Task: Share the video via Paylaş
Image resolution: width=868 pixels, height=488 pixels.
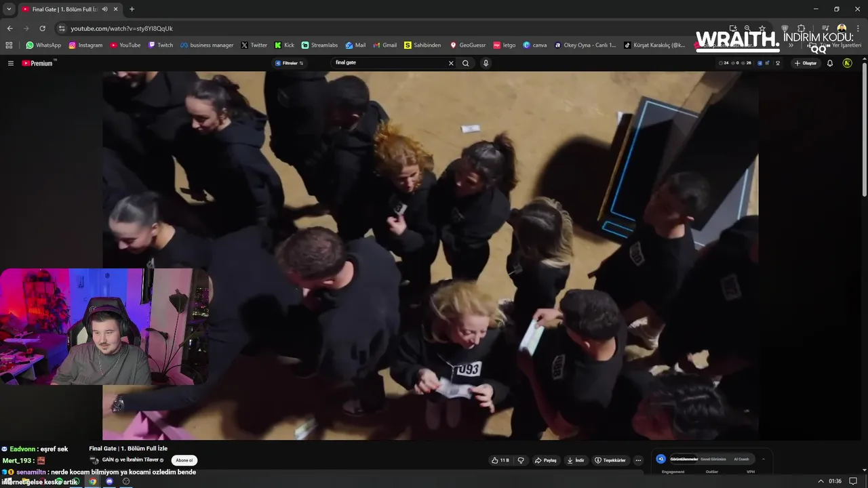Action: [x=546, y=460]
